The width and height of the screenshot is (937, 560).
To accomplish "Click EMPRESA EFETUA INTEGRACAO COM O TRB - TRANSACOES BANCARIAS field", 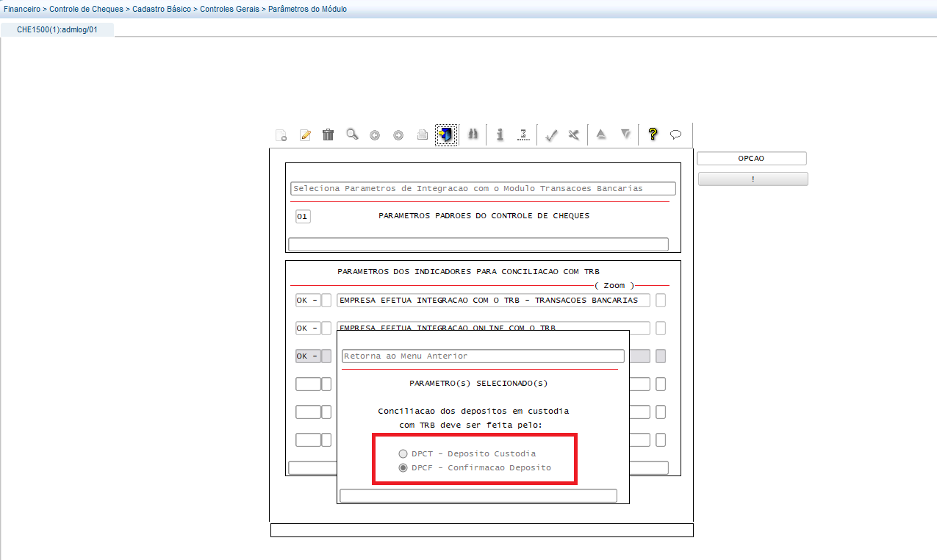I will tap(494, 300).
